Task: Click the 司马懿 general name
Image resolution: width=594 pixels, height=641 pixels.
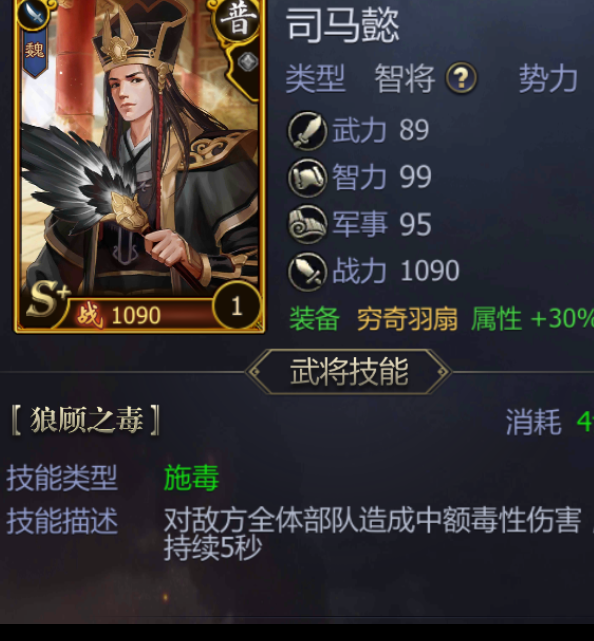Action: [x=343, y=25]
